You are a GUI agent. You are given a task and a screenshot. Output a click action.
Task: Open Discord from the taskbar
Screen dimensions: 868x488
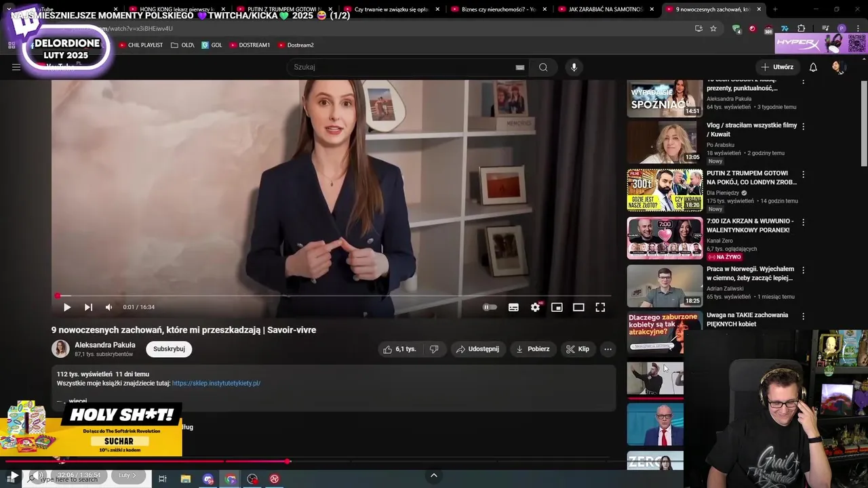(x=208, y=479)
